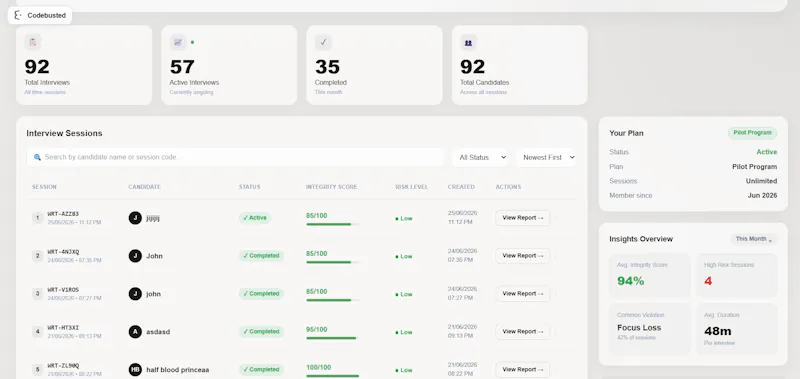The image size is (800, 379).
Task: Click the Pilot Program badge
Action: 752,133
